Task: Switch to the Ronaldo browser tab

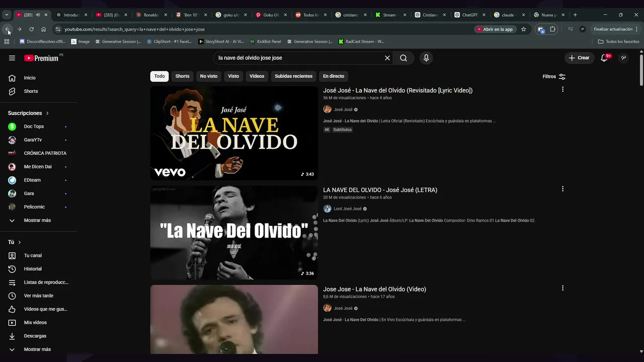Action: pos(150,15)
